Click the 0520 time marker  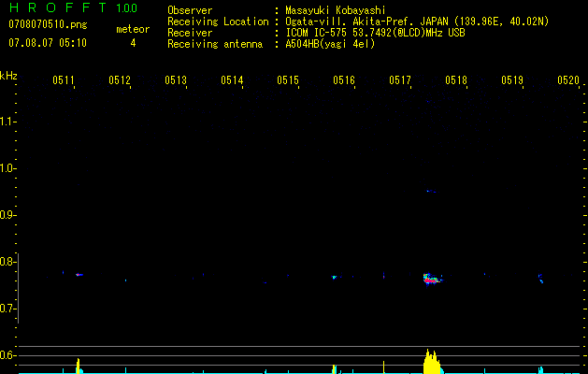tap(568, 80)
